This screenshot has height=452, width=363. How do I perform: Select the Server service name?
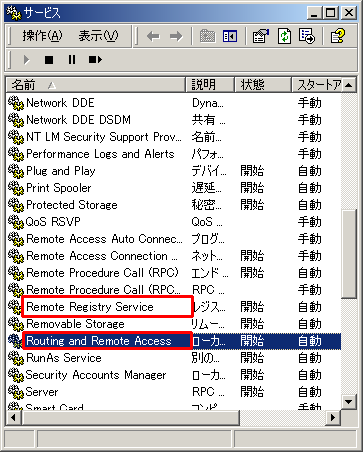coord(42,392)
